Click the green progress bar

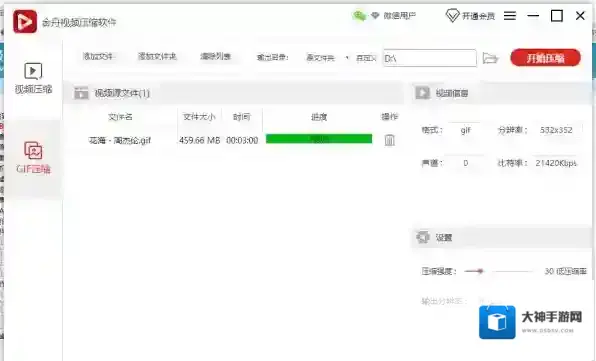point(319,139)
